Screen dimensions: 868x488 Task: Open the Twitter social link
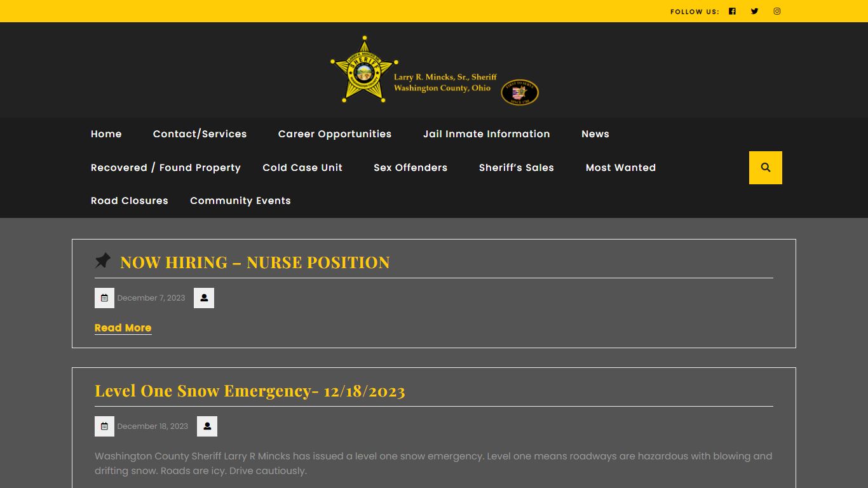coord(754,11)
